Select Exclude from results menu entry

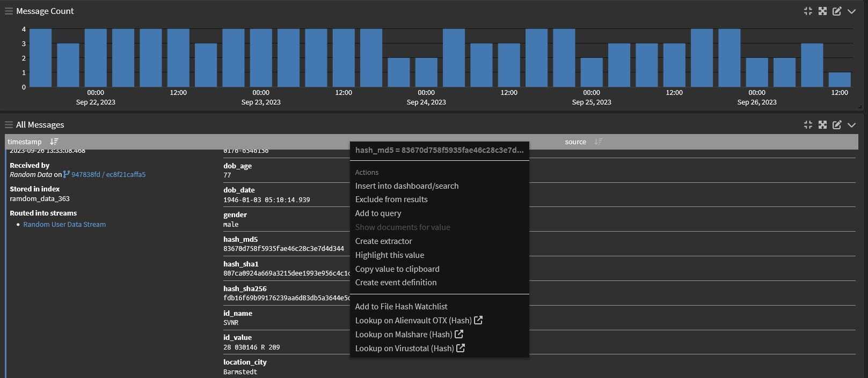[391, 199]
